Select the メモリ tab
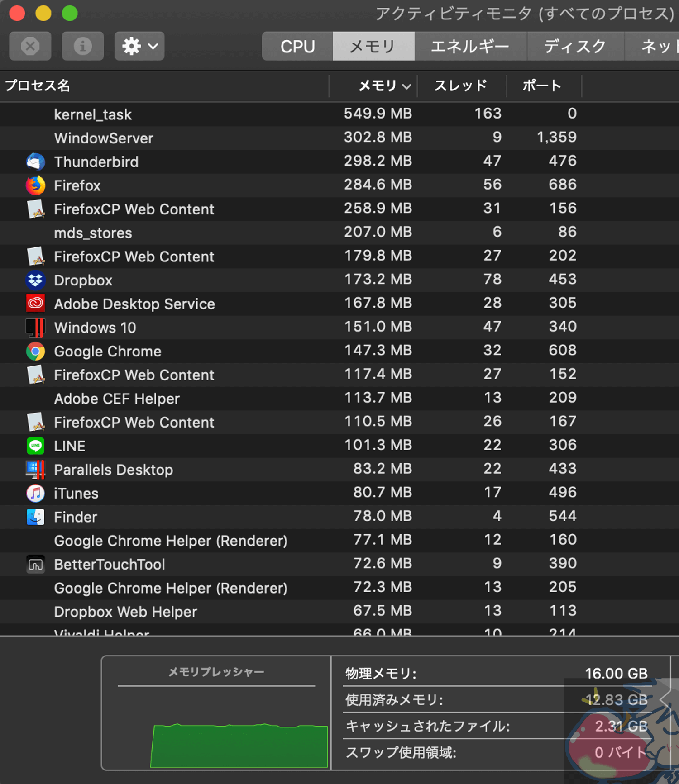This screenshot has width=679, height=784. pyautogui.click(x=373, y=46)
